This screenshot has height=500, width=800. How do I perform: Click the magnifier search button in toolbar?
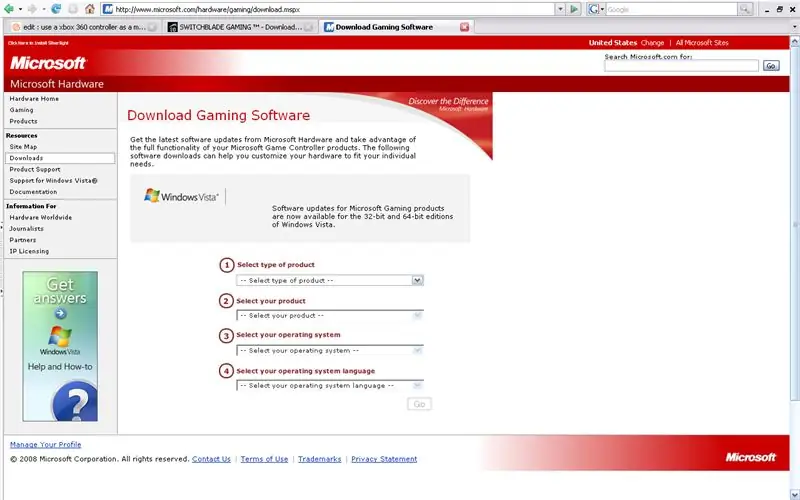pos(745,9)
